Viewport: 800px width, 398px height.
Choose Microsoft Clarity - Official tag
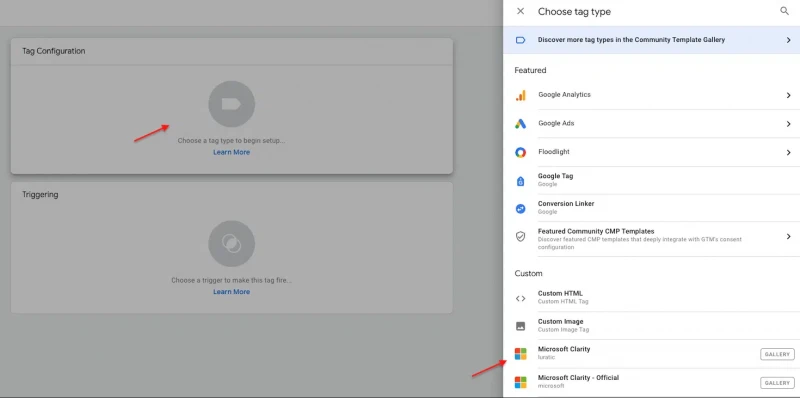pos(652,382)
